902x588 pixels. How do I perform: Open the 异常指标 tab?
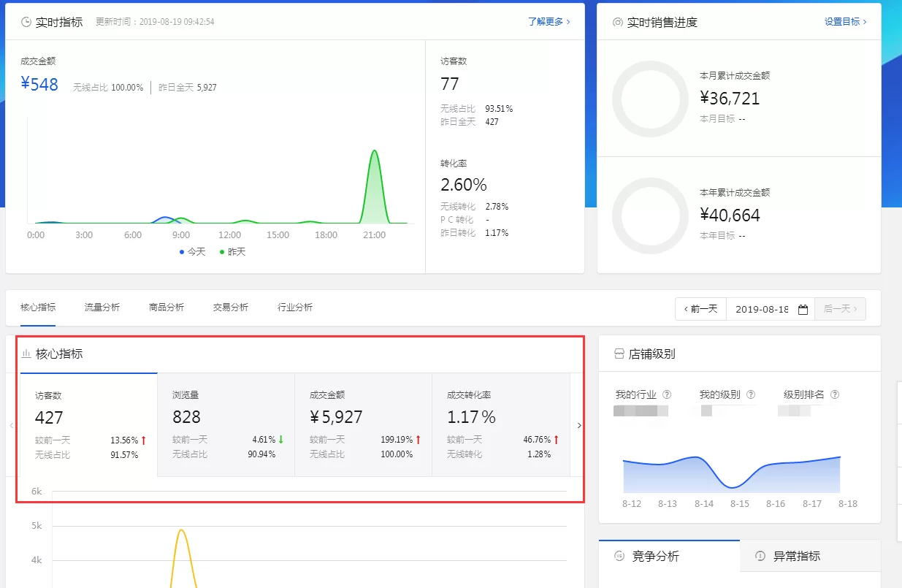click(796, 557)
